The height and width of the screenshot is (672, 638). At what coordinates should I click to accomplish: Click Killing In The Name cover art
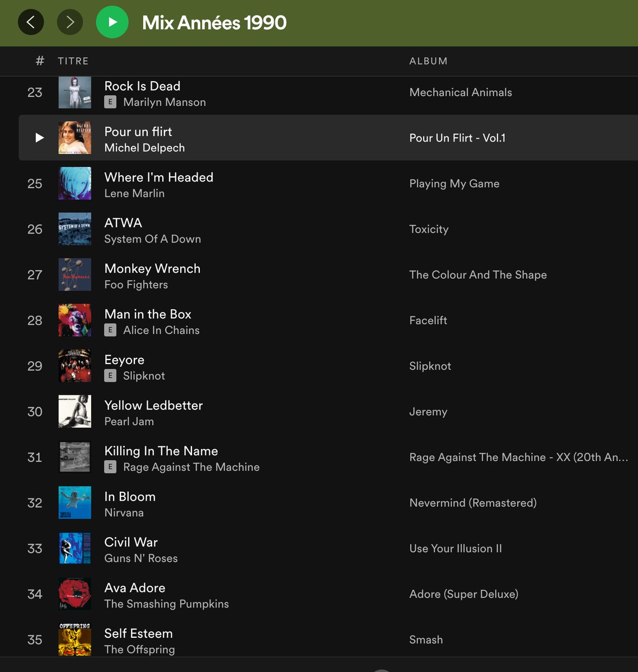tap(75, 458)
